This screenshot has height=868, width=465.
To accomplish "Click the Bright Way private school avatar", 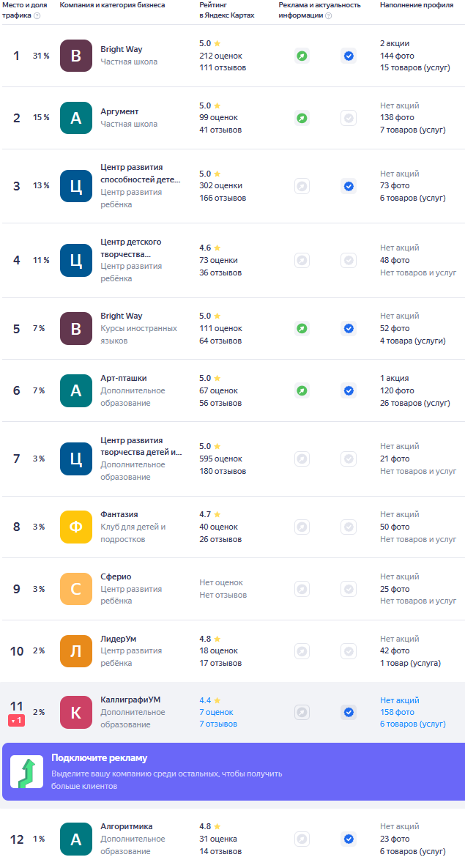I will pyautogui.click(x=76, y=56).
